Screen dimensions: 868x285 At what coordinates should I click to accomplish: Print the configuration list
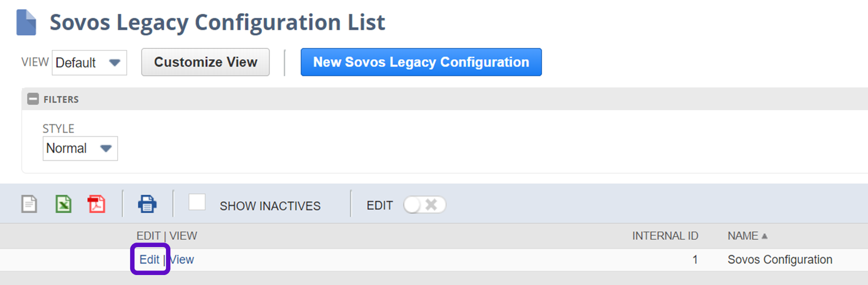147,204
